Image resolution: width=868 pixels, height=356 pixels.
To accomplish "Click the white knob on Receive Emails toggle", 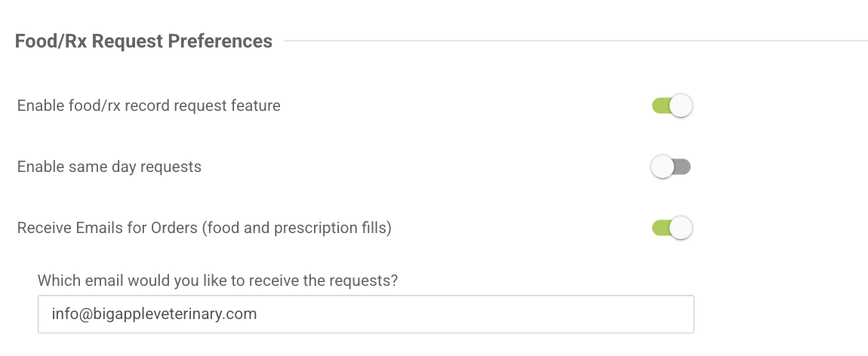I will click(x=681, y=227).
